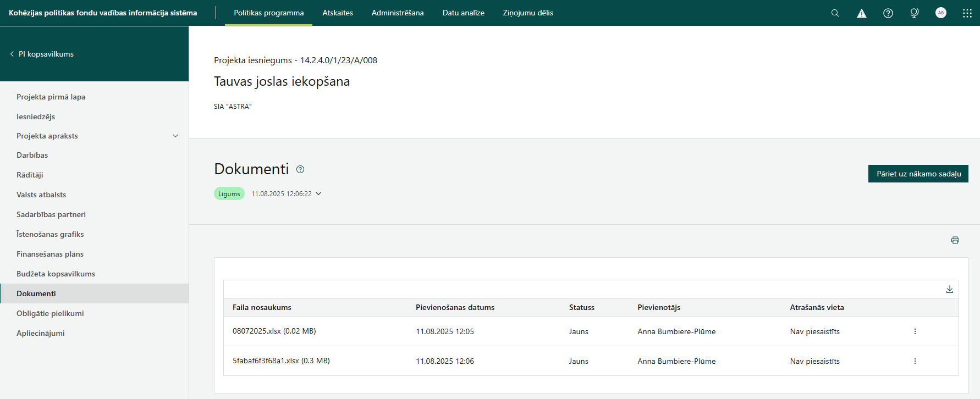Sort by Faila nosaukums column header
The height and width of the screenshot is (399, 980).
(262, 307)
